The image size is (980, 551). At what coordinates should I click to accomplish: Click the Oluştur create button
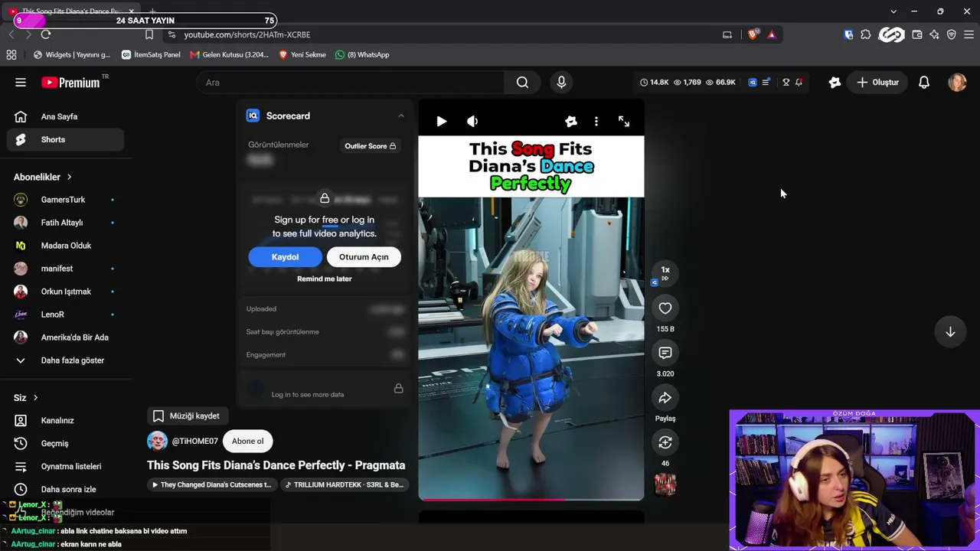point(877,83)
